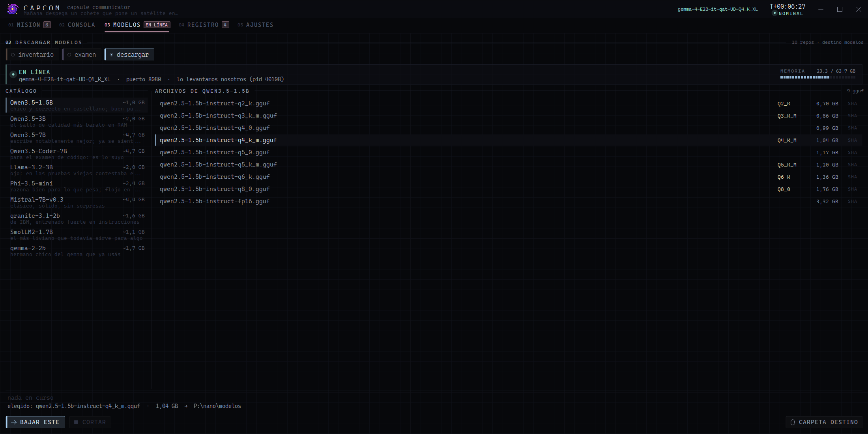Select Qwen3.5-Coder-7B in the catalog
The height and width of the screenshot is (434, 868).
pos(77,154)
